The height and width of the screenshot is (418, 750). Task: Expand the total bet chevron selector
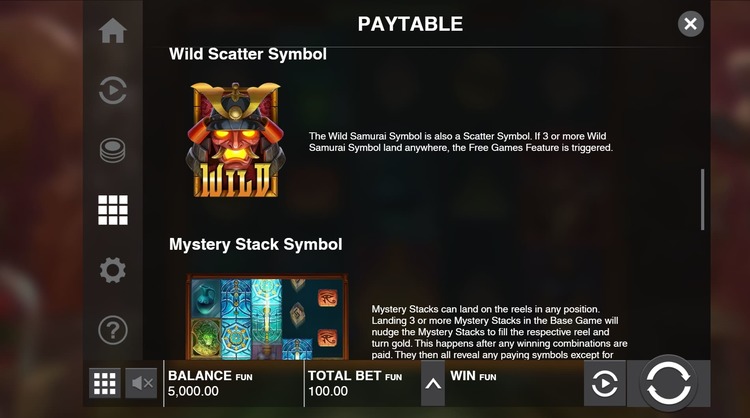433,384
